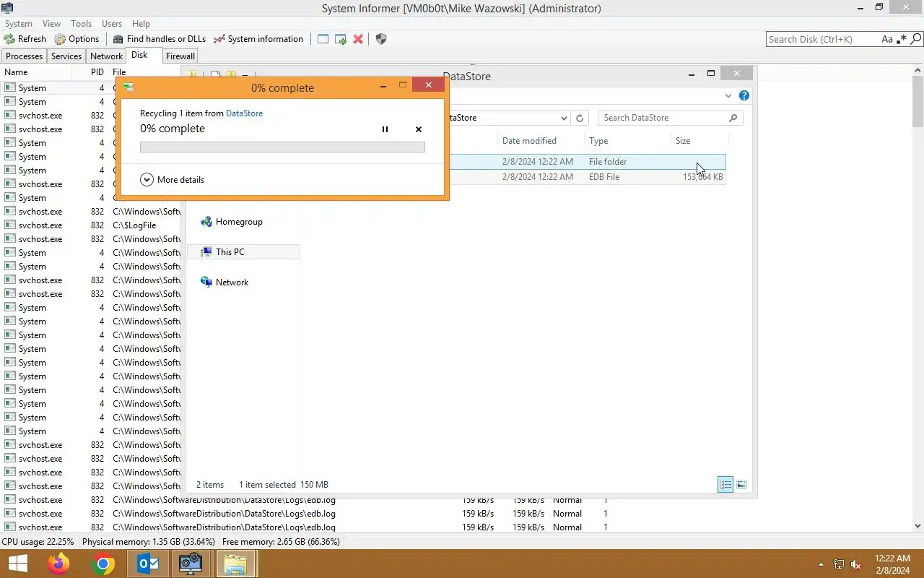Select the svchost.exe row with C:\$LogFile
The width and height of the screenshot is (924, 578).
pyautogui.click(x=92, y=225)
